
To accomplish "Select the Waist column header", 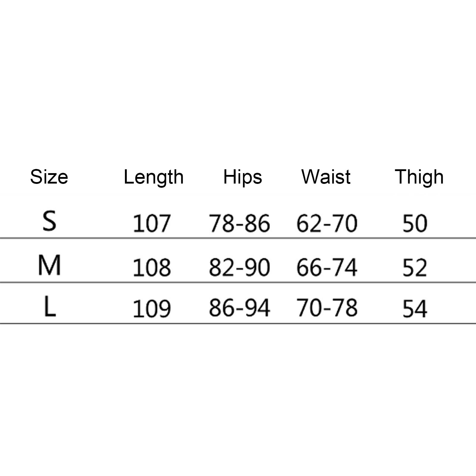I will (x=326, y=177).
